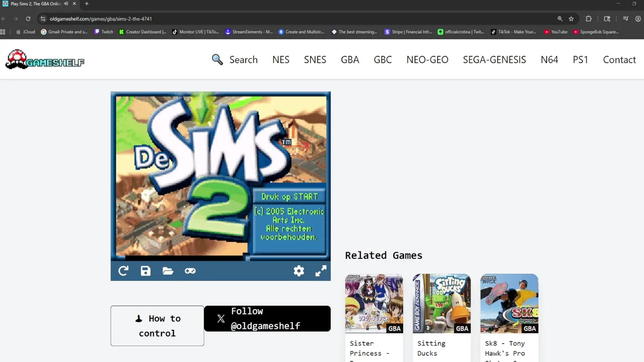Mute the tab audio icon

66,4
